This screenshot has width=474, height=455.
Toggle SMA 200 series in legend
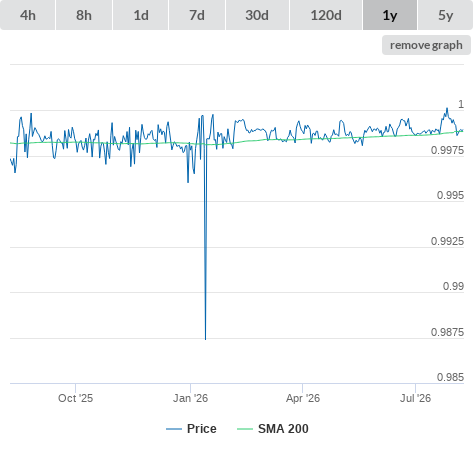click(x=273, y=429)
